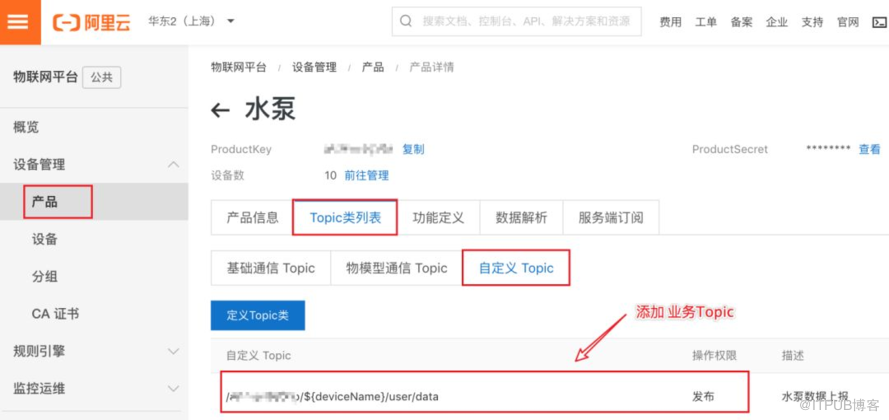Screen dimensions: 889x420
Task: Switch to the 服务端订阅 tab
Action: 611,218
